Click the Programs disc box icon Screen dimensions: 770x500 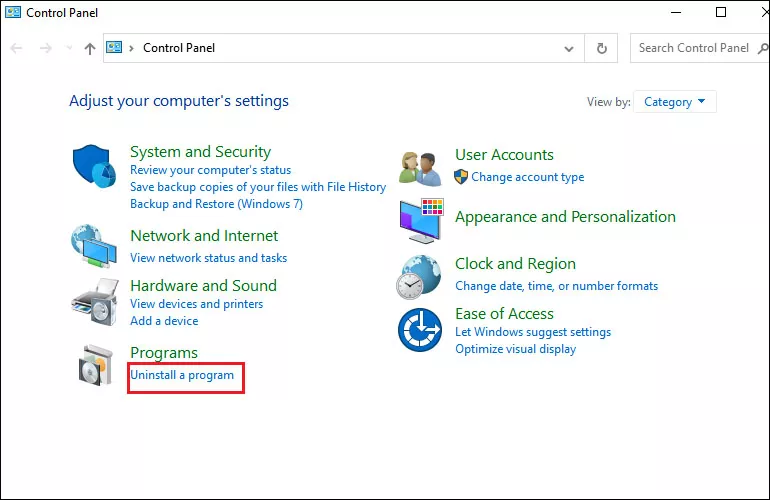click(95, 365)
